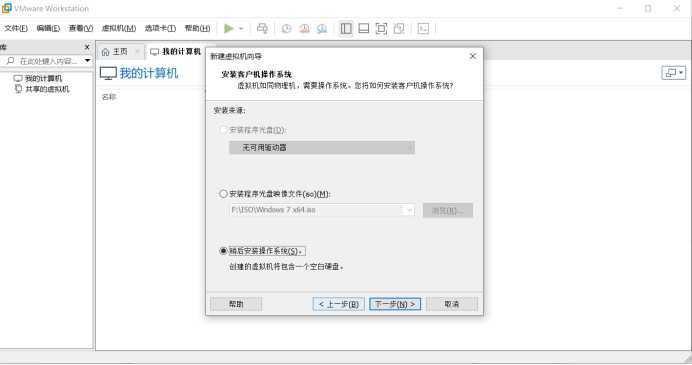
Task: Close the 主页 tab with its X
Action: [x=137, y=52]
